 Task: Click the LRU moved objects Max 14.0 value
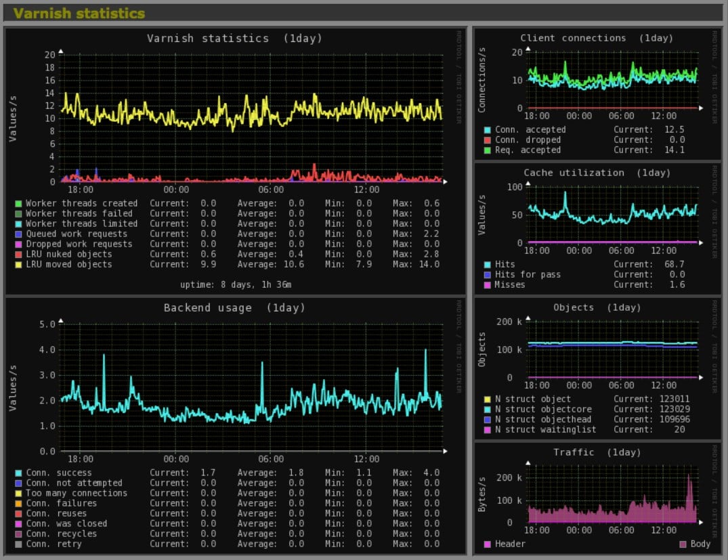coord(429,265)
